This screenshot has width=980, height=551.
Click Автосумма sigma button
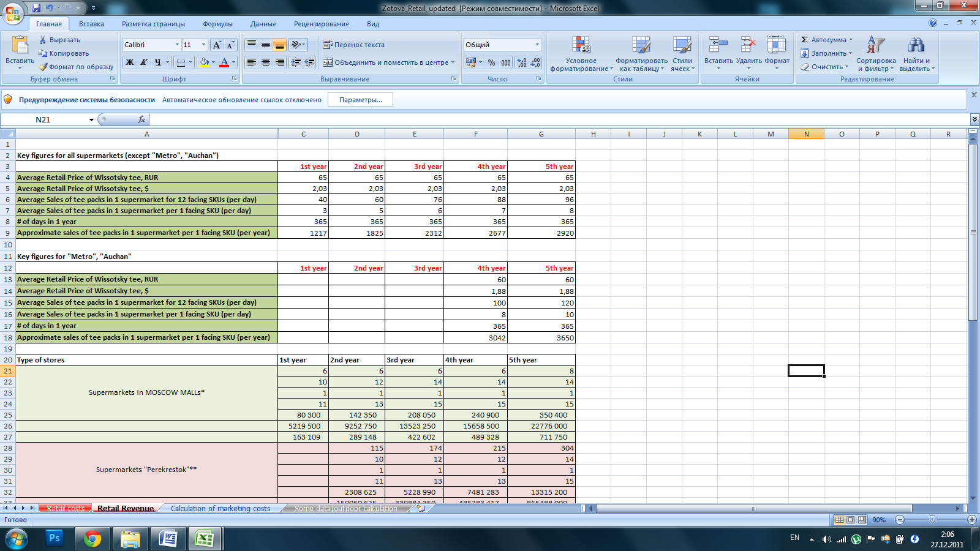click(x=823, y=40)
